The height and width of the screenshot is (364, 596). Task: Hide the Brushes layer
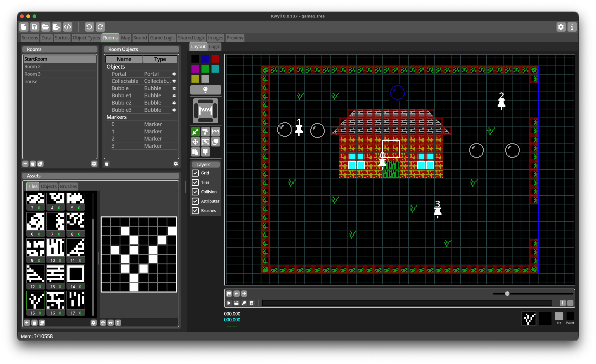pyautogui.click(x=195, y=211)
